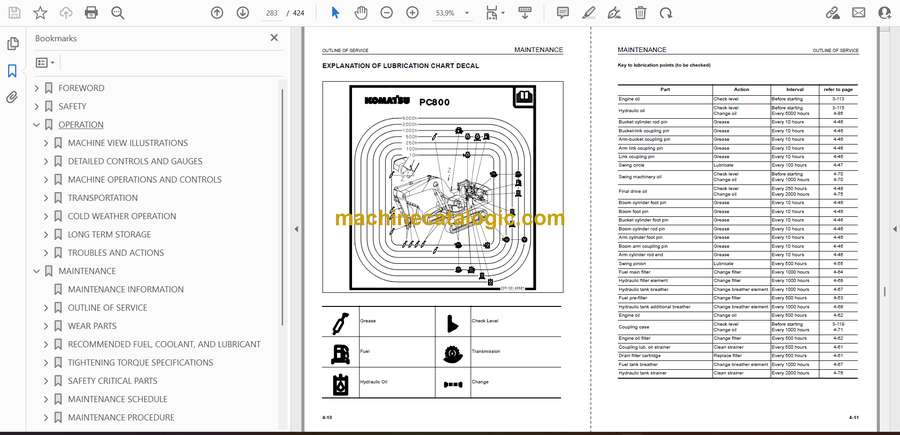The height and width of the screenshot is (435, 900).
Task: Select MACHINE OPERATIONS AND CONTROLS bookmark
Action: pos(145,180)
